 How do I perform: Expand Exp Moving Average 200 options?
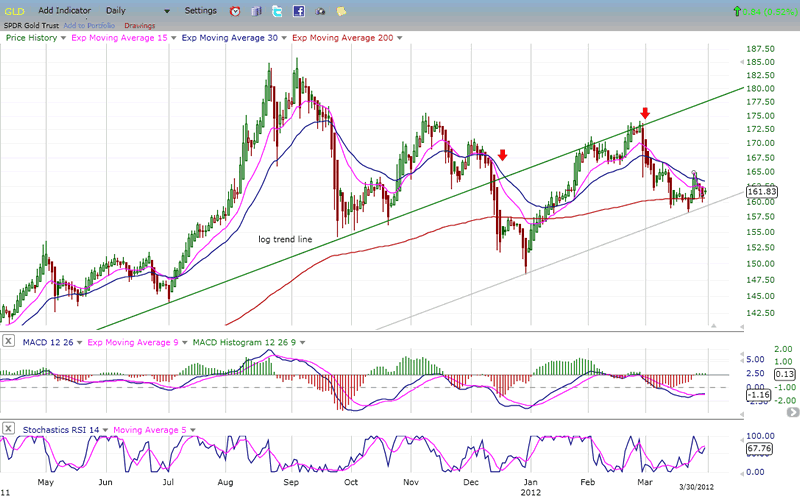pos(399,38)
